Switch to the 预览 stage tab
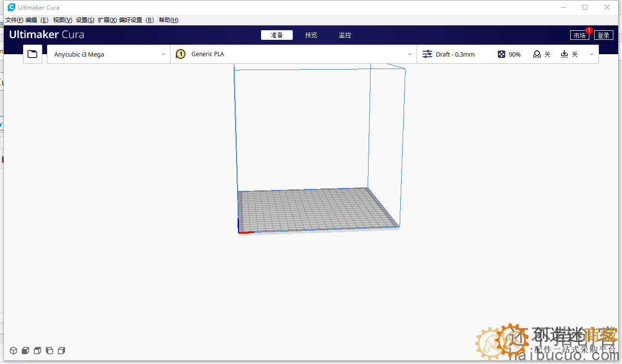The image size is (622, 364). (311, 35)
